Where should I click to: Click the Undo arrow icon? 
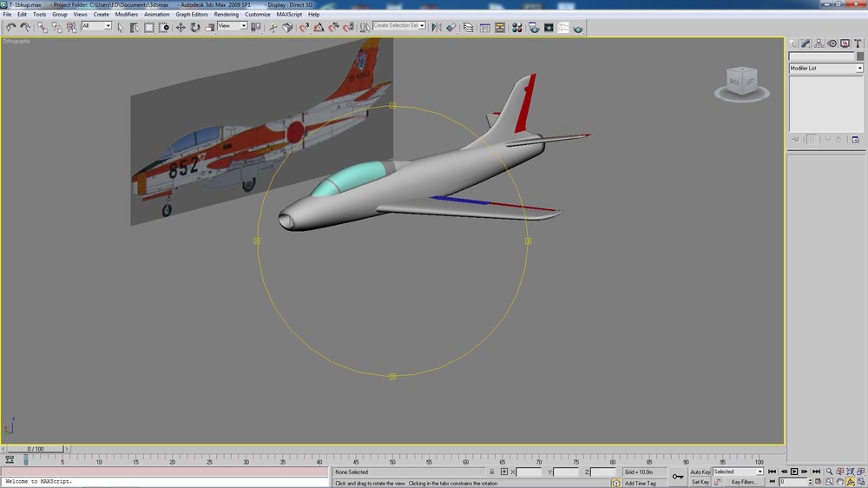(10, 27)
